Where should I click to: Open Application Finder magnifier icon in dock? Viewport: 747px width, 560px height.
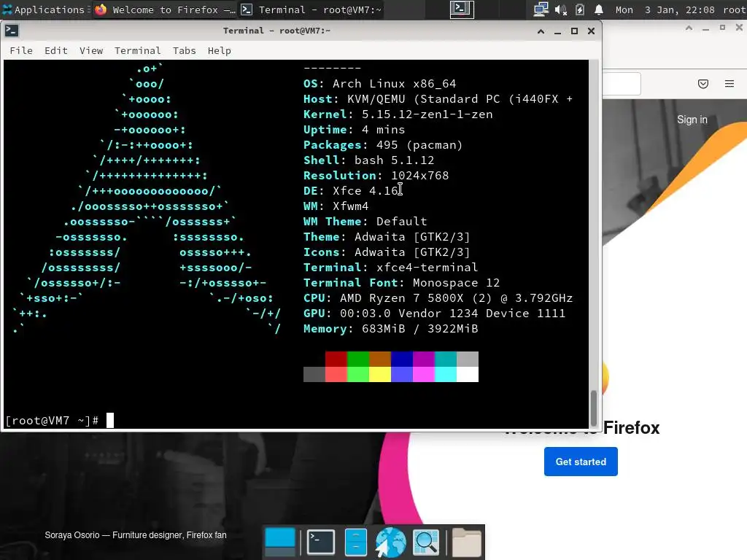click(426, 542)
